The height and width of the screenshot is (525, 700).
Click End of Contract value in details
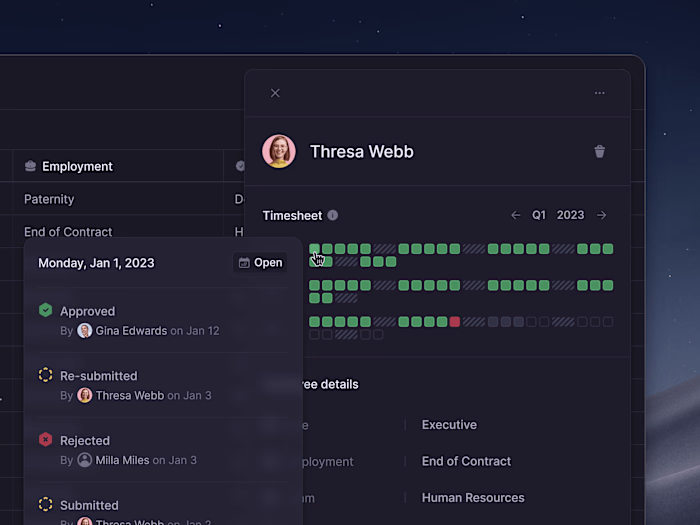click(x=466, y=461)
